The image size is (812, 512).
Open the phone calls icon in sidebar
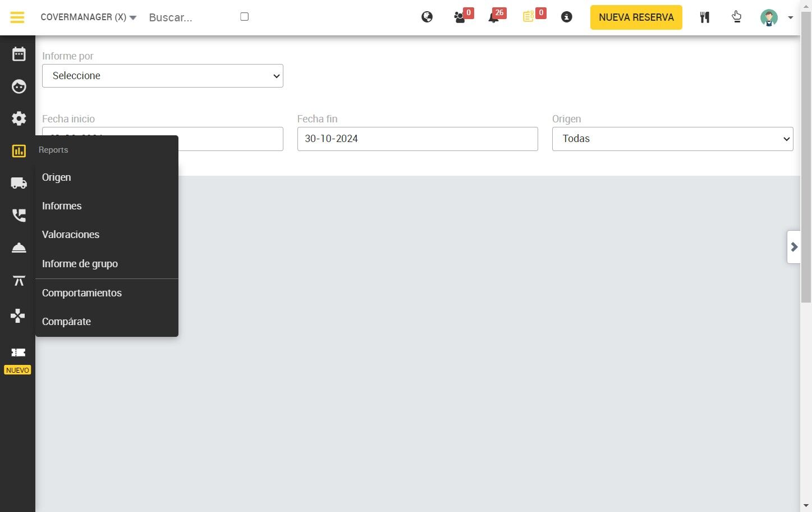(19, 216)
